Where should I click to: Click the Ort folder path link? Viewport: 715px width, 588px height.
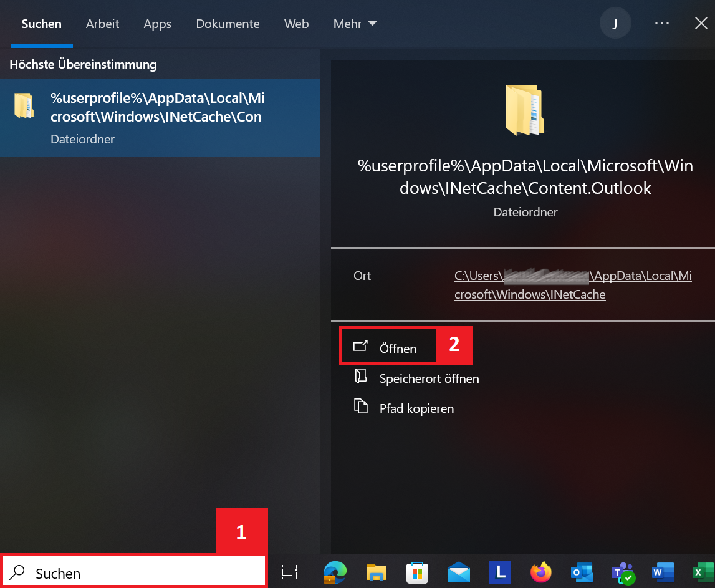(x=572, y=285)
